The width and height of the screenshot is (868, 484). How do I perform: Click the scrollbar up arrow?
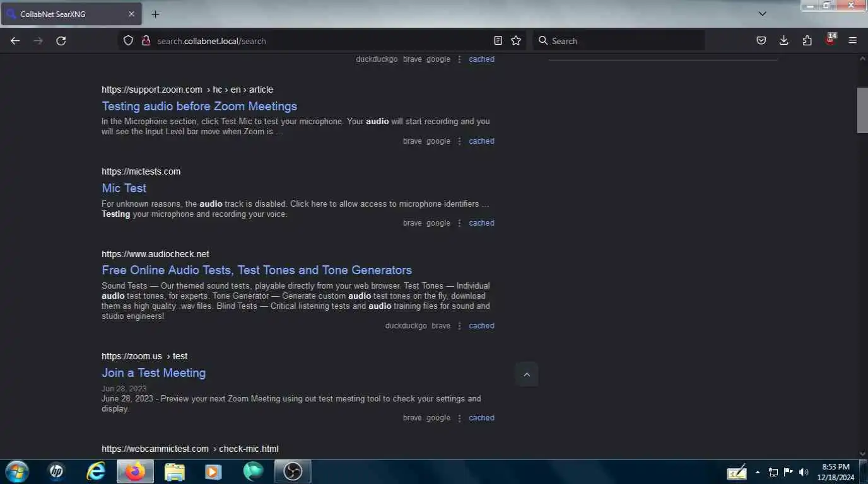click(x=862, y=59)
